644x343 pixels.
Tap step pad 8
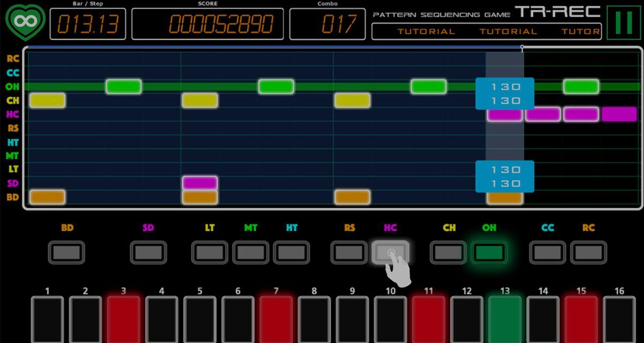[x=315, y=319]
